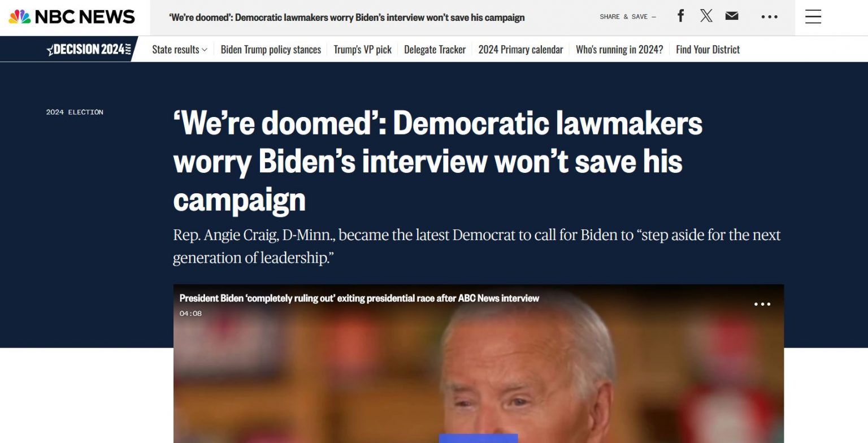Click the 2024 Election category tag
This screenshot has height=443, width=868.
[75, 112]
